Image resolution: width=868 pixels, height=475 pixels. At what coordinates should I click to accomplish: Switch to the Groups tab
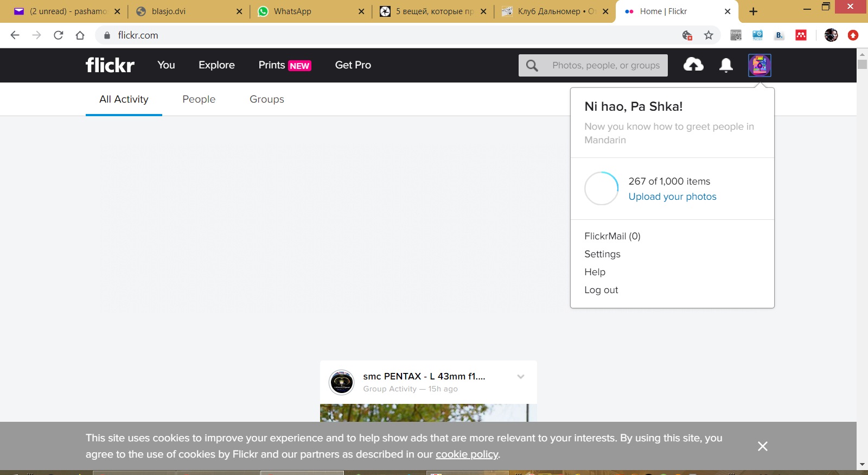(x=266, y=99)
